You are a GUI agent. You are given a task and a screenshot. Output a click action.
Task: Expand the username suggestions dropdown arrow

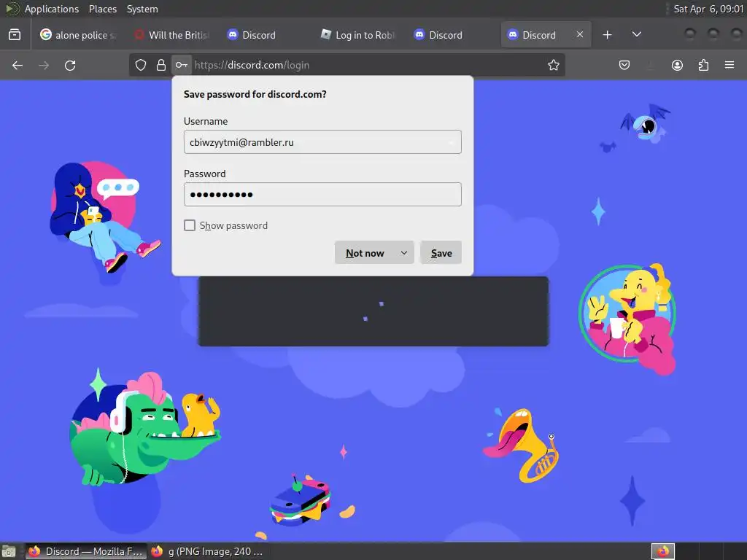451,142
